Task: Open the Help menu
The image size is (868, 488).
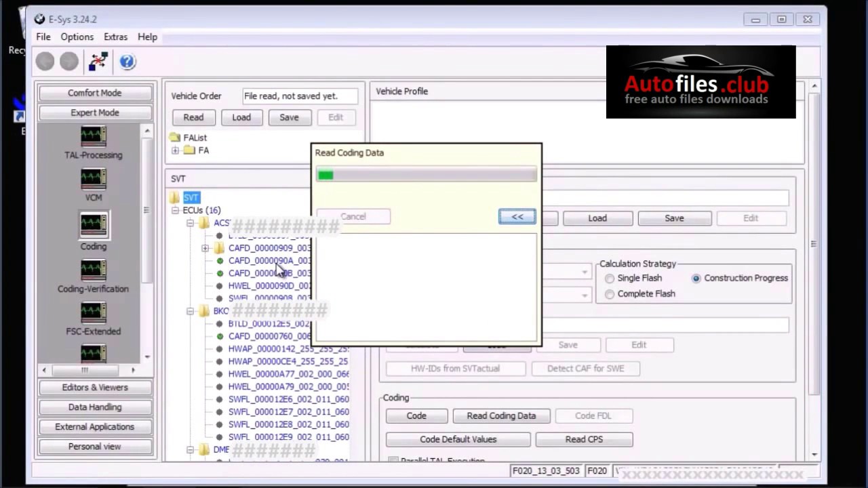Action: click(x=147, y=37)
